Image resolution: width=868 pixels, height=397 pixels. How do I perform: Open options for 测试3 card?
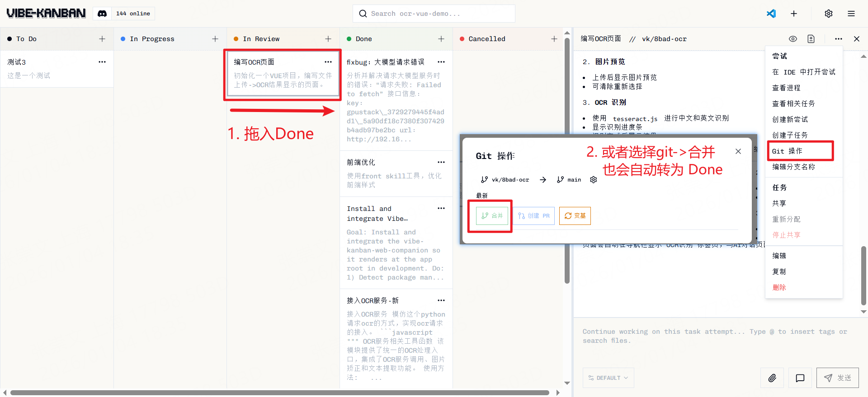pos(102,62)
